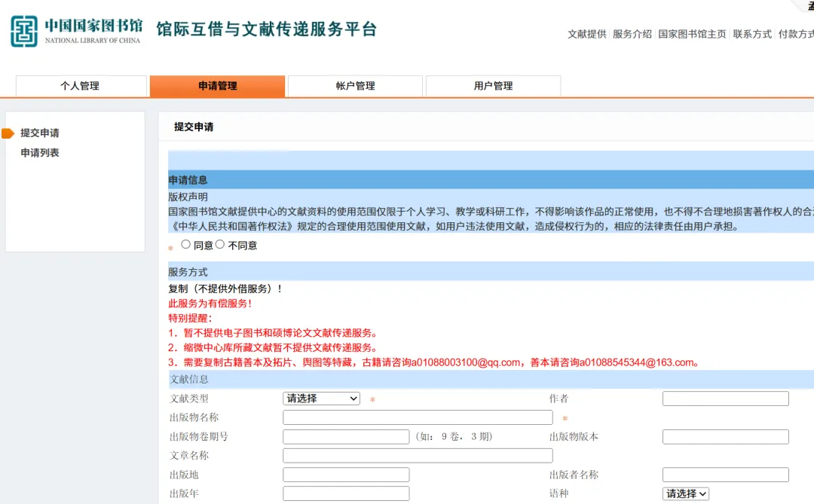Screen dimensions: 814x504
Task: Click the 提交申请 page heading
Action: (194, 127)
